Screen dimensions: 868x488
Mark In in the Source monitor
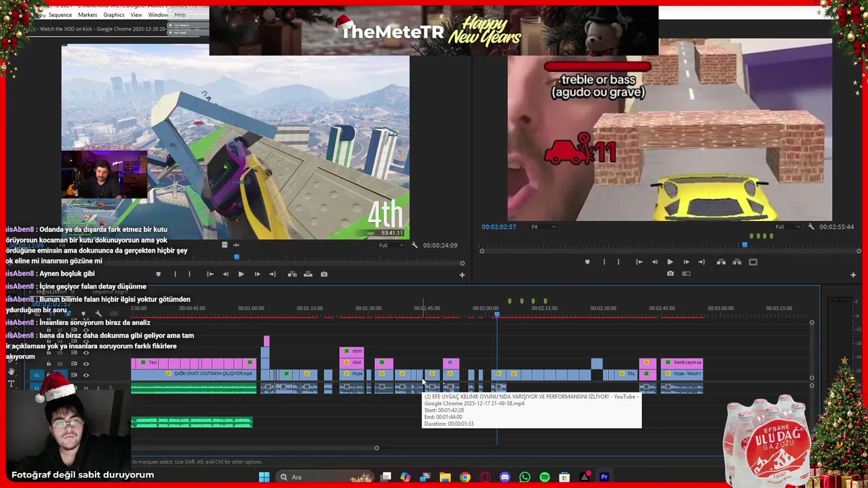pyautogui.click(x=175, y=274)
